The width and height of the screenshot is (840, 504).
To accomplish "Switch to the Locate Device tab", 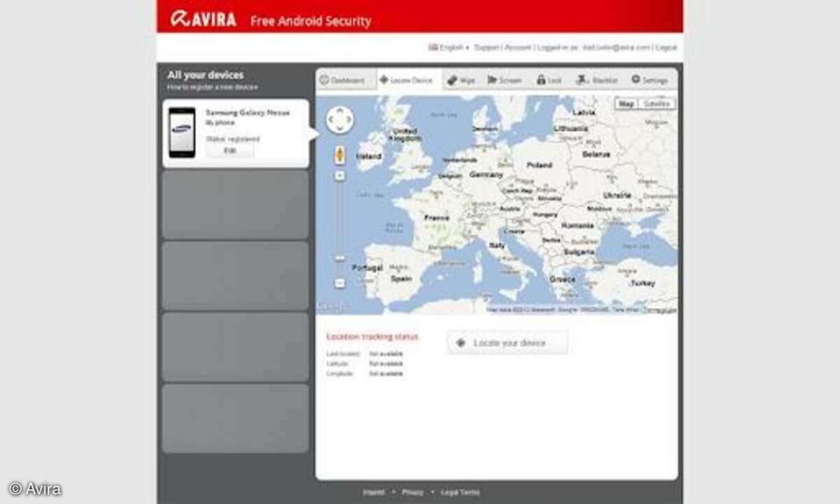I will [409, 80].
